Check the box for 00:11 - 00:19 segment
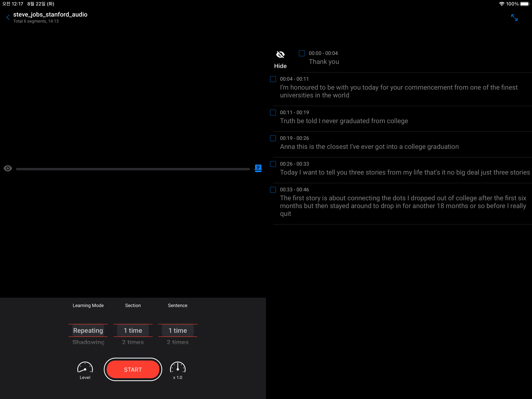Screen dimensions: 532x399 tap(273, 112)
